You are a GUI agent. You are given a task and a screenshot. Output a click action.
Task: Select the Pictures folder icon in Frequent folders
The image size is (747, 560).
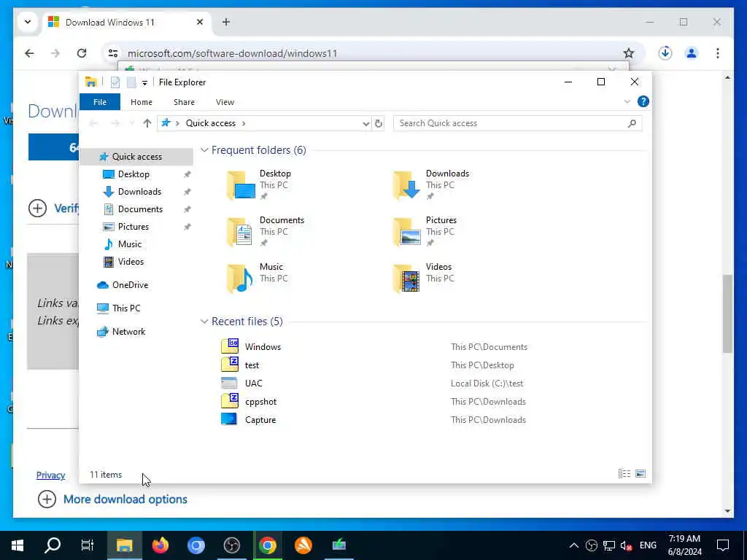pos(407,232)
